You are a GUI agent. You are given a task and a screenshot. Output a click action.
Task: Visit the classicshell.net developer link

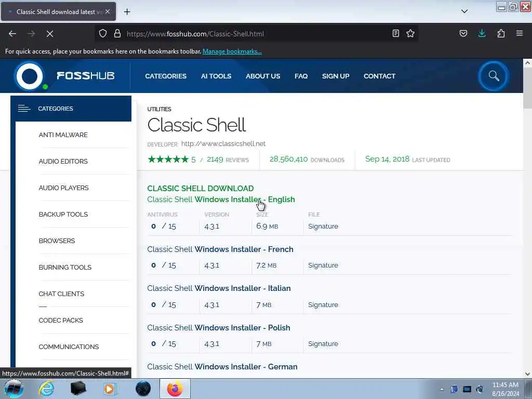click(223, 143)
